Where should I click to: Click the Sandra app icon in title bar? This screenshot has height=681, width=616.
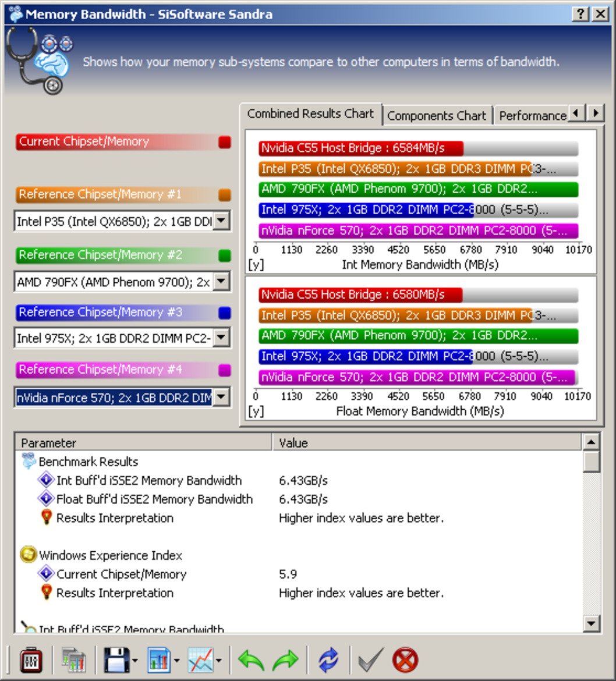tap(16, 14)
